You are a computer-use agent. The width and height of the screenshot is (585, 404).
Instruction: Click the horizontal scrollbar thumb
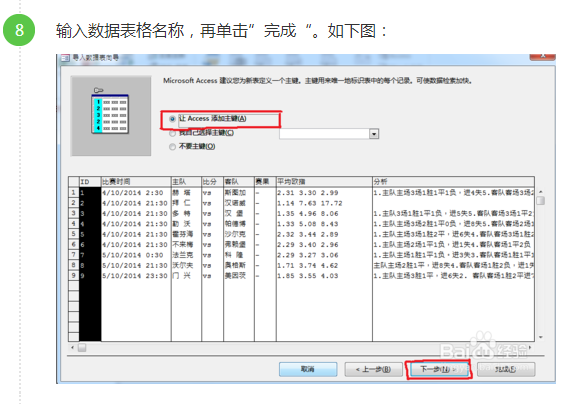pyautogui.click(x=82, y=348)
